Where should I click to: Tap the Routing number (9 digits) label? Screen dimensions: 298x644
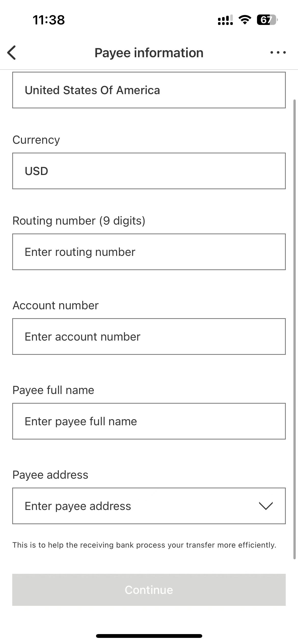(79, 221)
